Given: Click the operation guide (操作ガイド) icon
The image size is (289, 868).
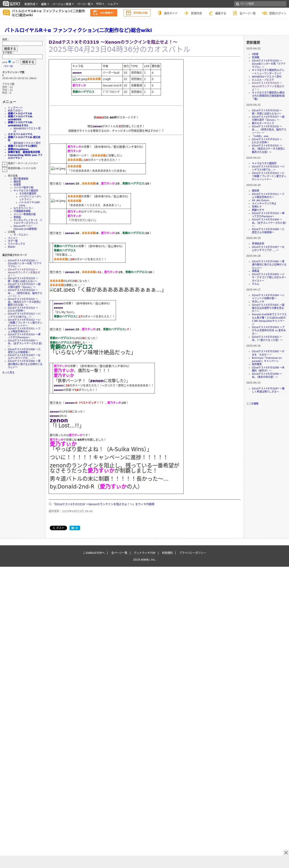Looking at the screenshot, I should (x=160, y=13).
